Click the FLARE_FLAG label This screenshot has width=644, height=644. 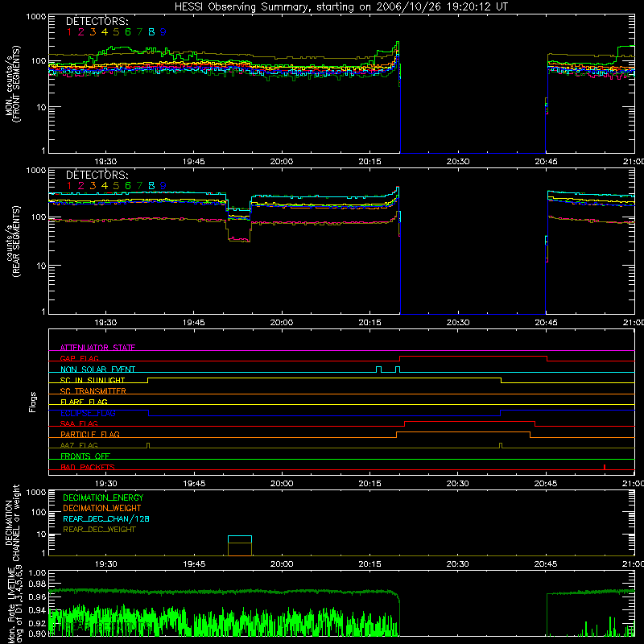[x=84, y=402]
